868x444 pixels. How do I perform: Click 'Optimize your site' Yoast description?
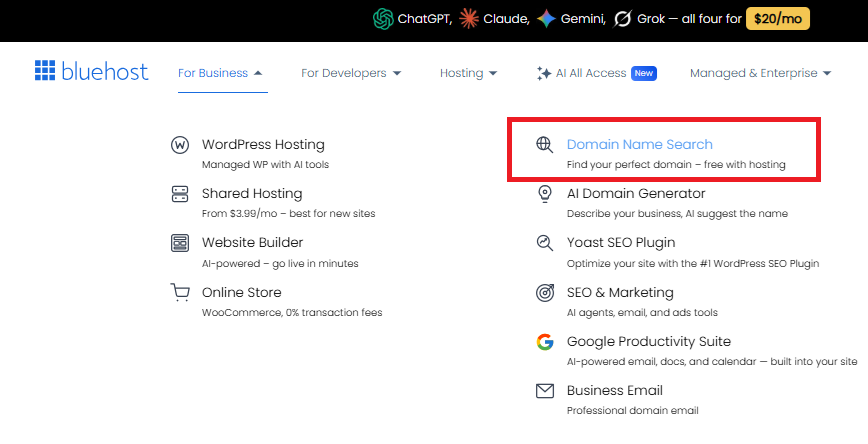click(693, 264)
